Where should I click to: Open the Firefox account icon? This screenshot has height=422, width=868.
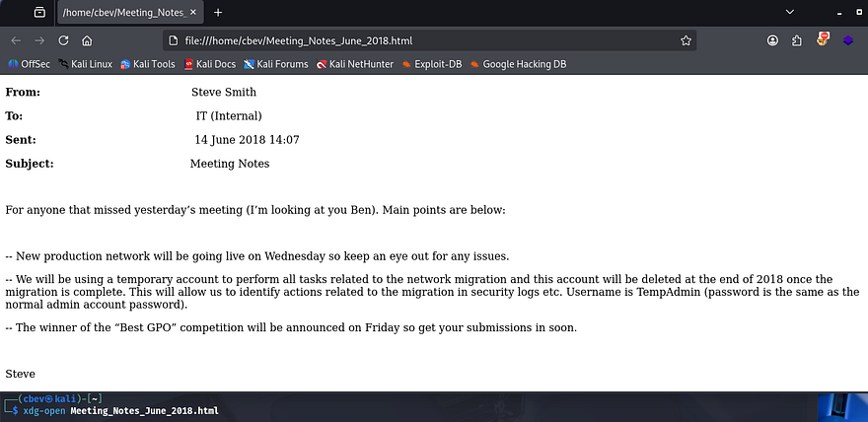(771, 41)
